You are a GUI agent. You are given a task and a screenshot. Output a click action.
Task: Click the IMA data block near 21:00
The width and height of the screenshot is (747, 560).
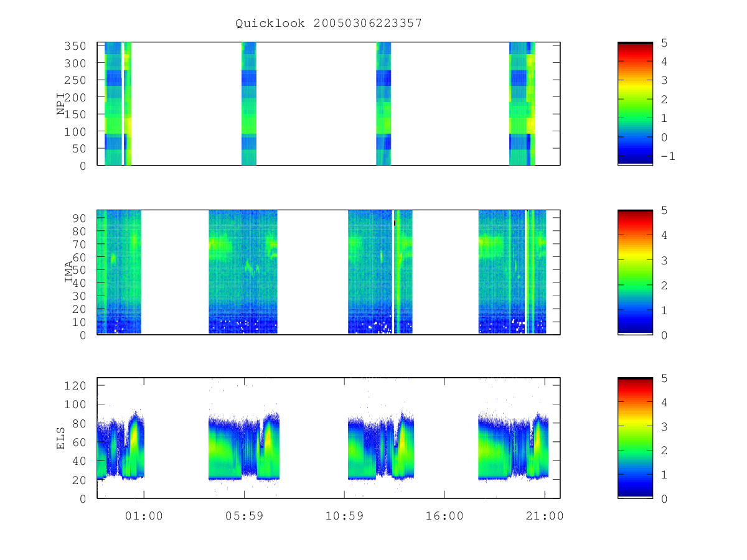point(512,272)
